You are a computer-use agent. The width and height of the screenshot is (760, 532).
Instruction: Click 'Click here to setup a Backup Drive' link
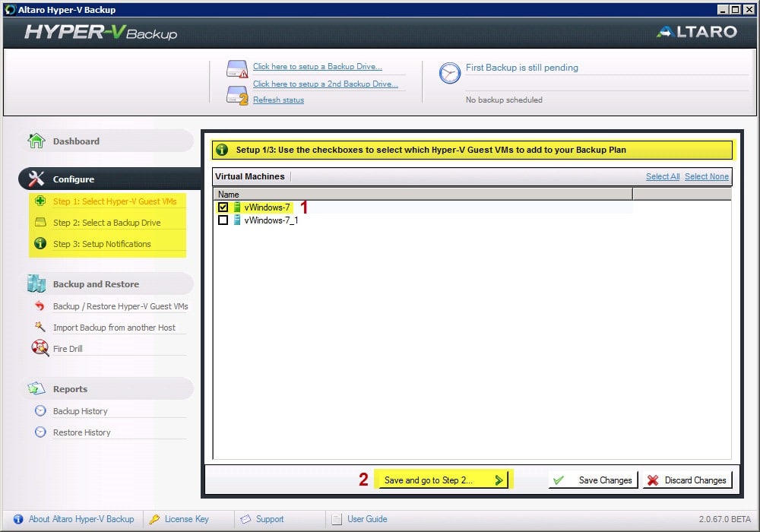(317, 66)
